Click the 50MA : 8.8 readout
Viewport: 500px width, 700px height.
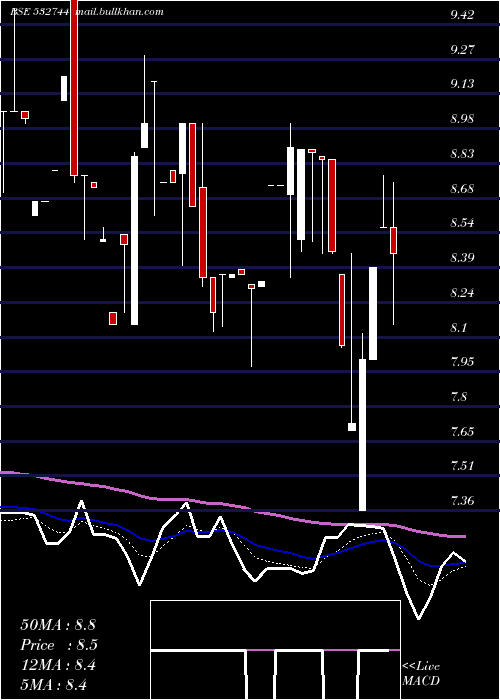58,625
